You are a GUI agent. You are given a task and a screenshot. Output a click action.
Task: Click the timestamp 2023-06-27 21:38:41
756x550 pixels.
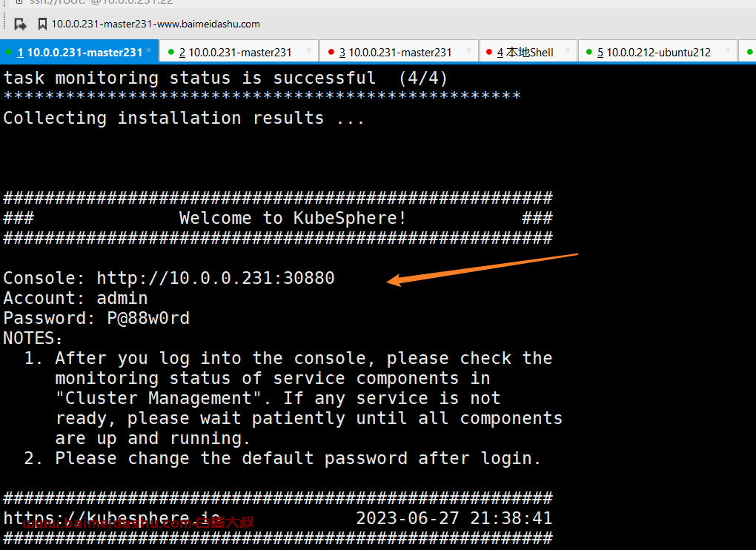tap(454, 518)
